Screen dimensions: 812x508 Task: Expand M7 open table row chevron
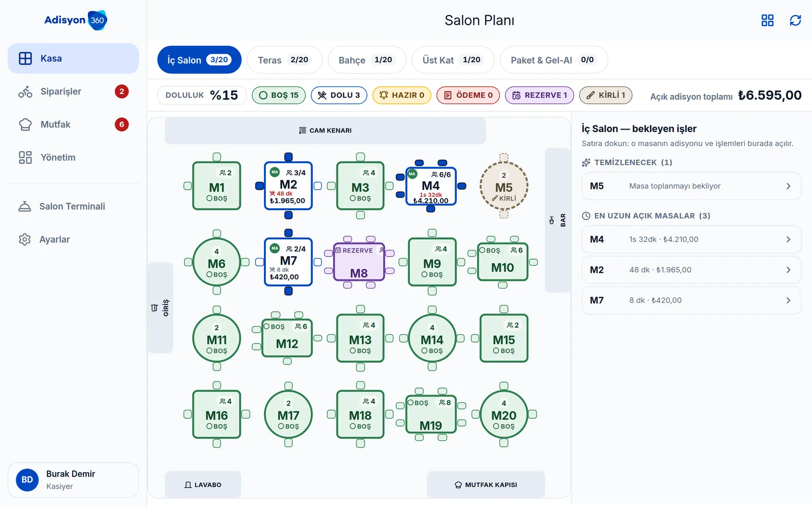coord(788,300)
